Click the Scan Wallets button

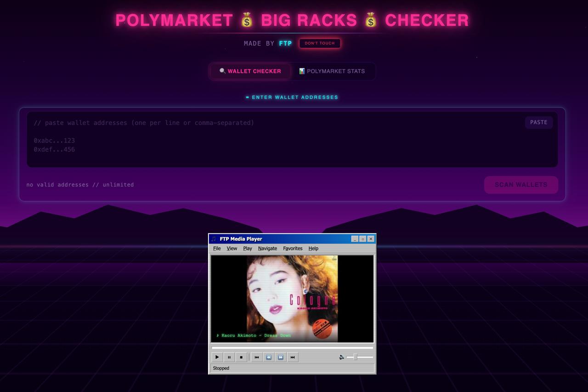coord(521,185)
